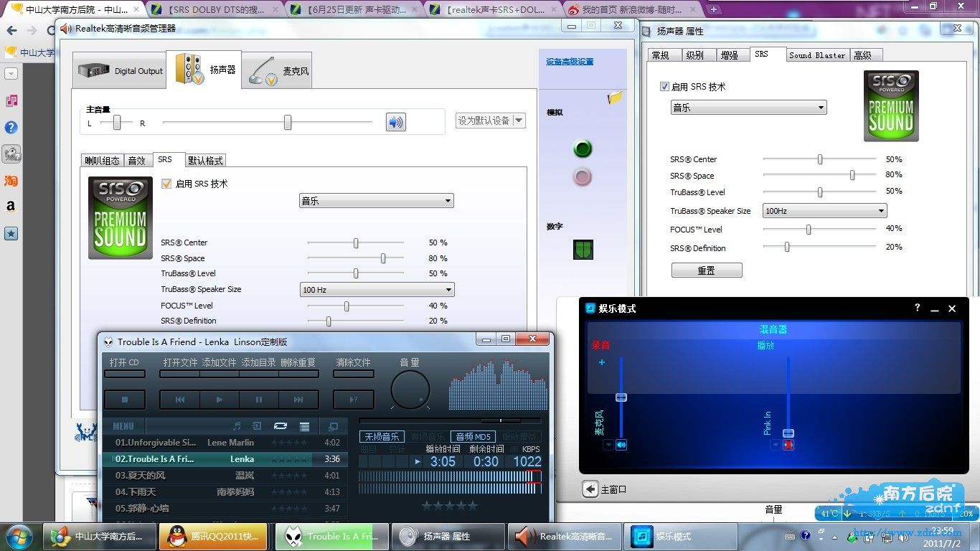Open the 设为默认设备 dropdown arrow
Image resolution: width=980 pixels, height=551 pixels.
[519, 121]
